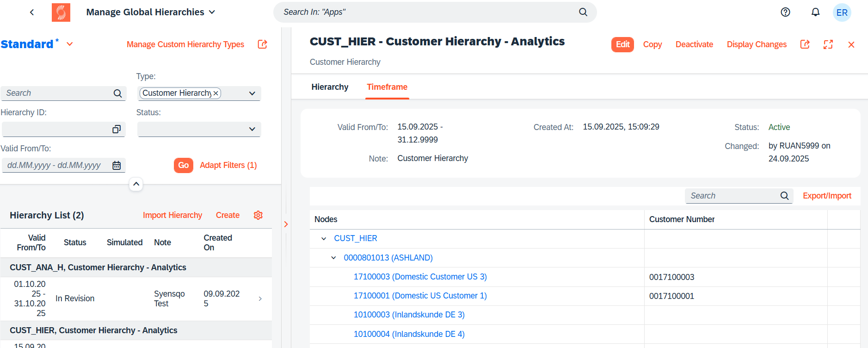Screen dimensions: 868x348
Task: Click the ER user avatar
Action: coord(842,12)
